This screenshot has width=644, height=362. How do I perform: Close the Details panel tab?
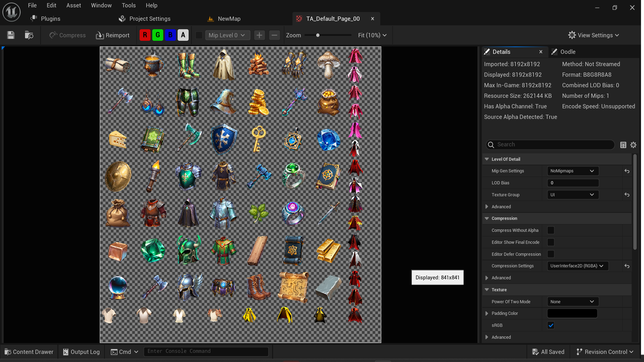[x=541, y=52]
